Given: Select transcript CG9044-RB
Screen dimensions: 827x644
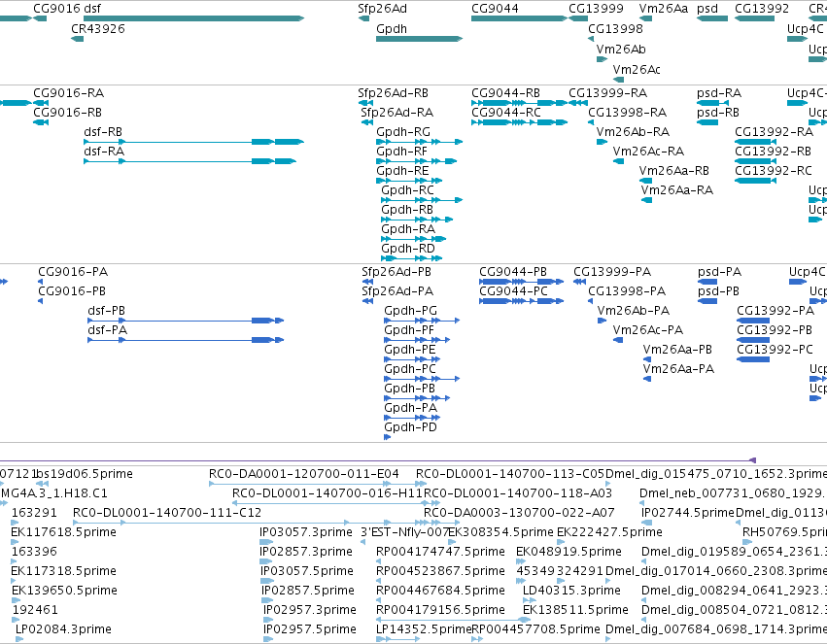Looking at the screenshot, I should tap(519, 103).
